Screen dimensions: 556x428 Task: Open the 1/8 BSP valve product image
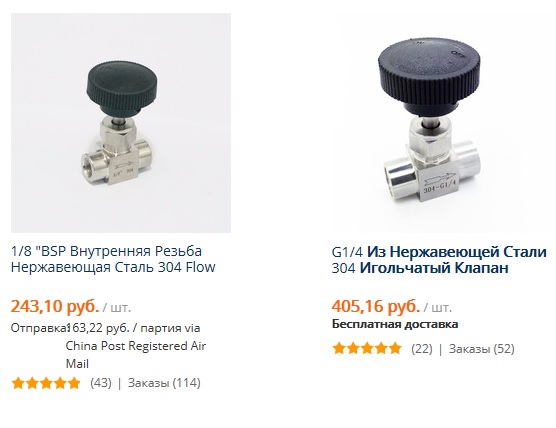coord(121,123)
